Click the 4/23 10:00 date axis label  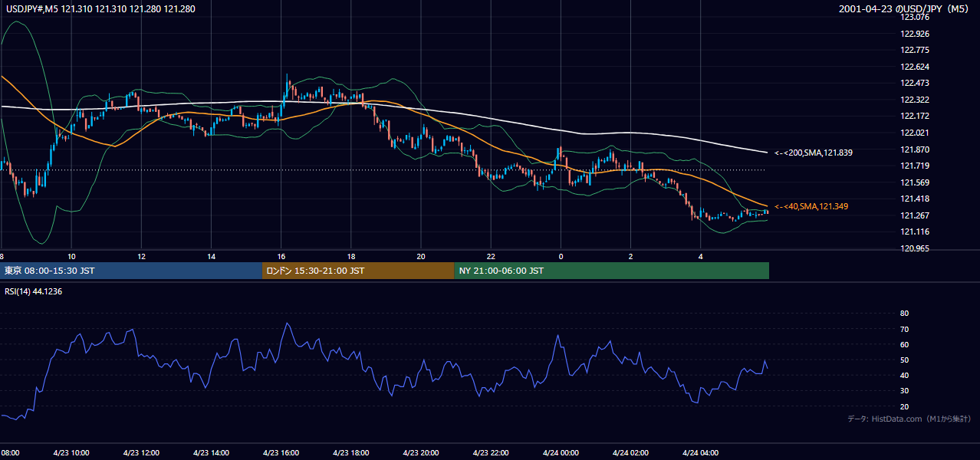tap(71, 452)
